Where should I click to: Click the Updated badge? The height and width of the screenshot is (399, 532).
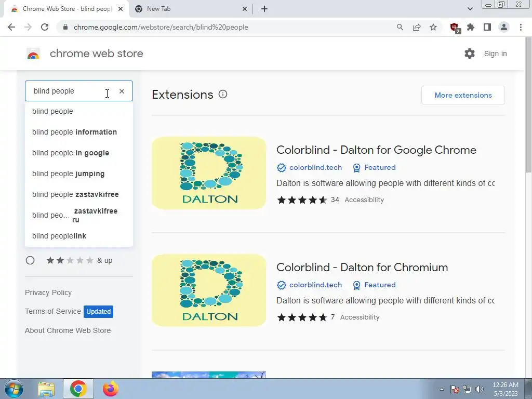point(98,312)
